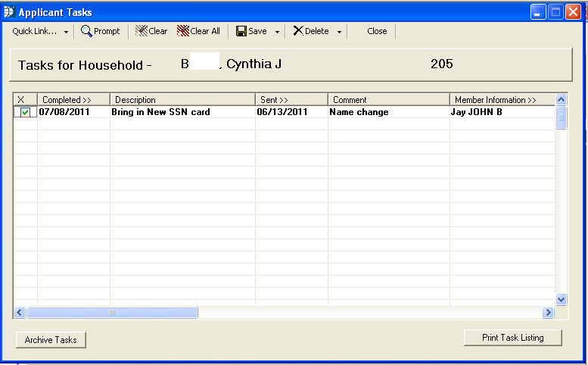Click the Clear All toolbar icon

click(182, 31)
